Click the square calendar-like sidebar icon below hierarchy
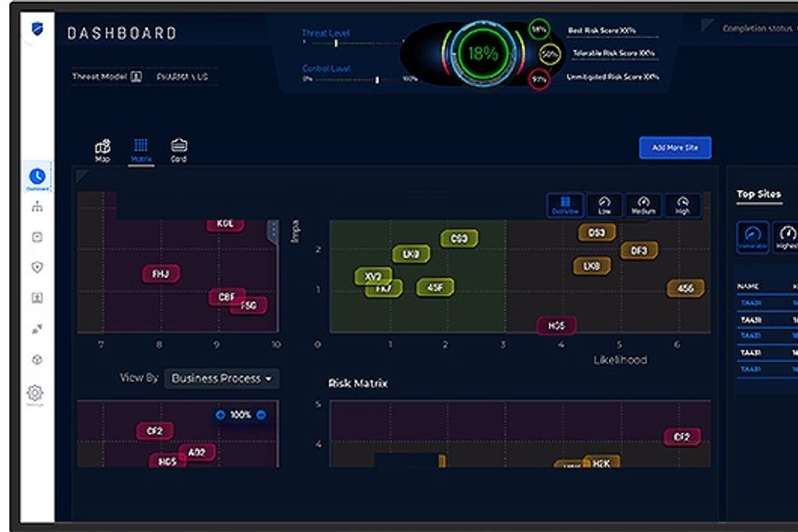 click(x=37, y=236)
